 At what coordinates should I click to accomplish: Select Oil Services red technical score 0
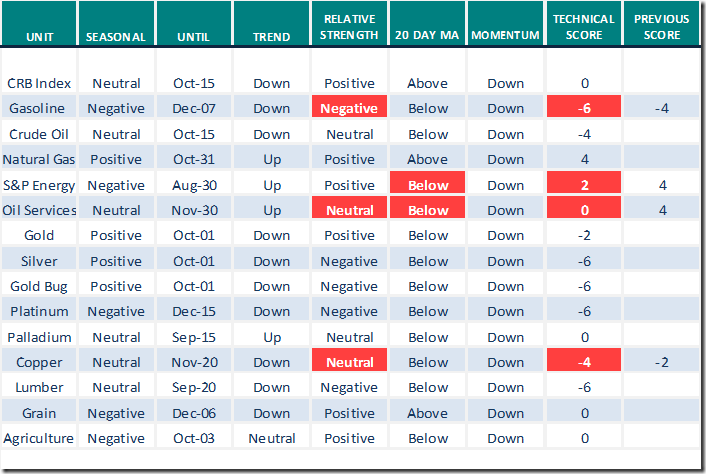[584, 210]
